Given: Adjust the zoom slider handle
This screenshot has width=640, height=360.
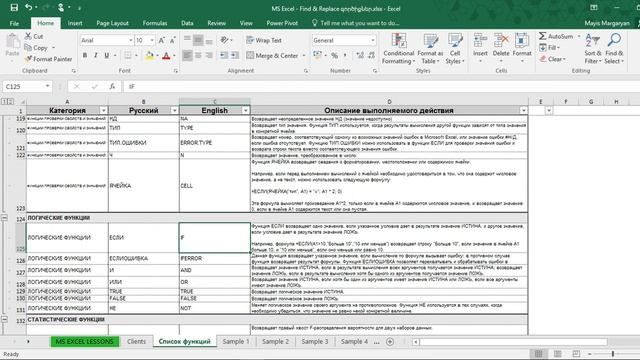Looking at the screenshot, I should click(613, 353).
